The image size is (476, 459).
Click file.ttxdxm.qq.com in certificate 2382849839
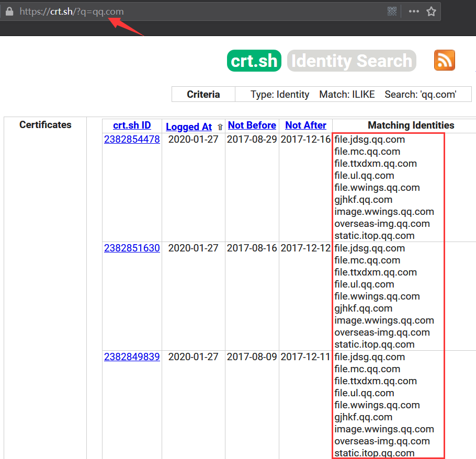376,381
